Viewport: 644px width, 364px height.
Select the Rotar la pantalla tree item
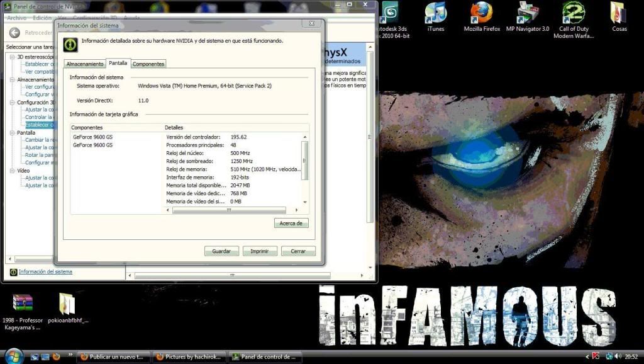tap(40, 155)
